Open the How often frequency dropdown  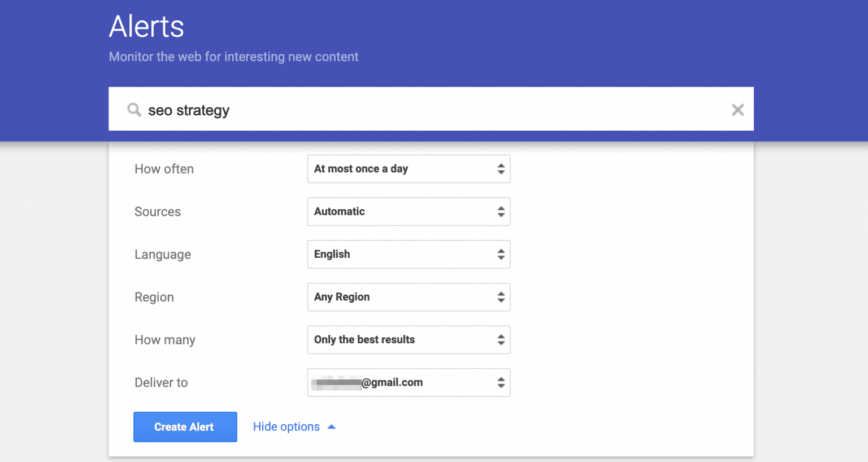tap(396, 169)
